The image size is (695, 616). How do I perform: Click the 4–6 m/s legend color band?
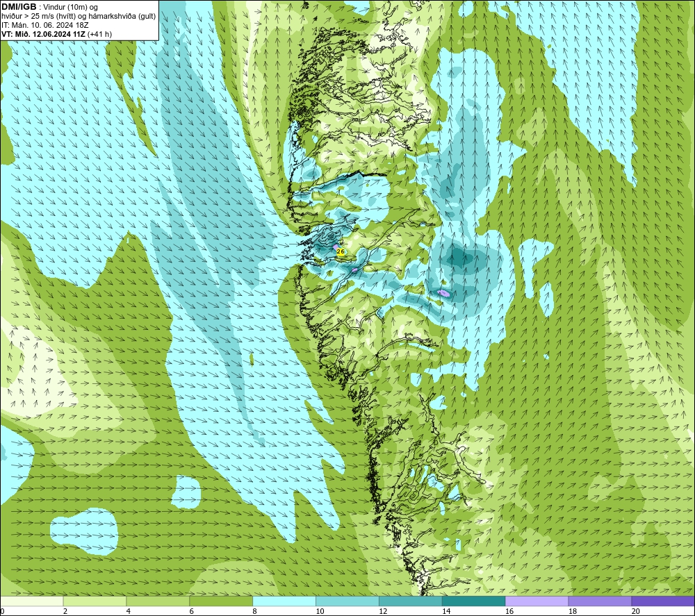coord(158,601)
